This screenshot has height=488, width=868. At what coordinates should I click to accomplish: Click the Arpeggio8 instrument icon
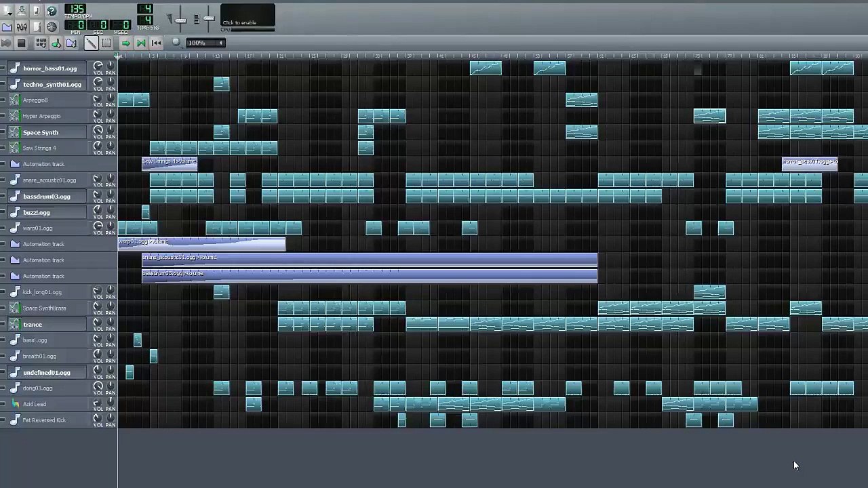click(15, 100)
